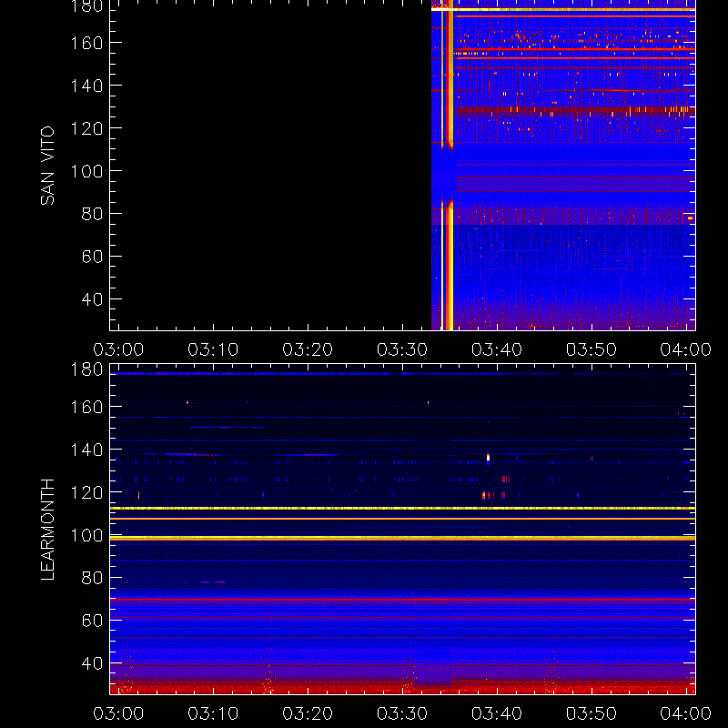Click the 120 tick label on Learmonth axis
Viewport: 728px width, 728px height.
point(86,492)
